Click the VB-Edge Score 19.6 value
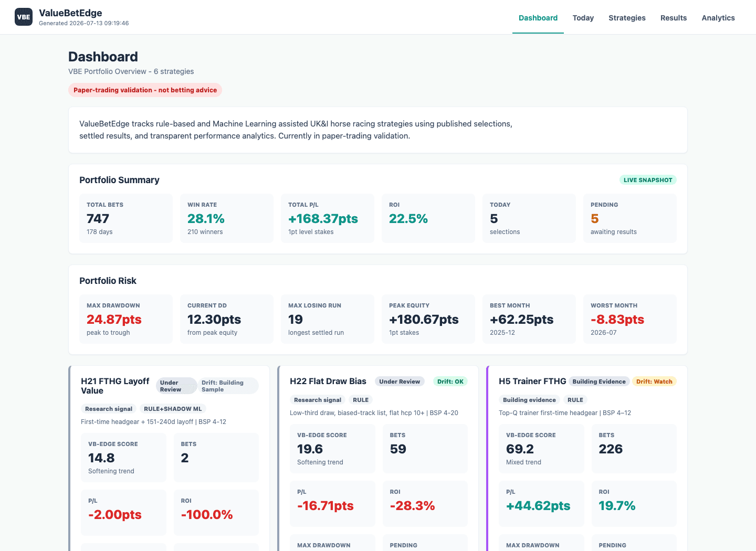Viewport: 756px width, 551px height. (x=310, y=449)
